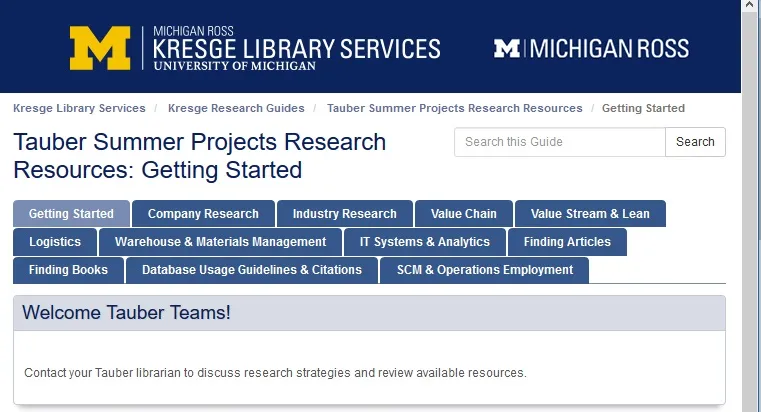Click the Getting Started tab
Image resolution: width=761 pixels, height=412 pixels.
[71, 214]
